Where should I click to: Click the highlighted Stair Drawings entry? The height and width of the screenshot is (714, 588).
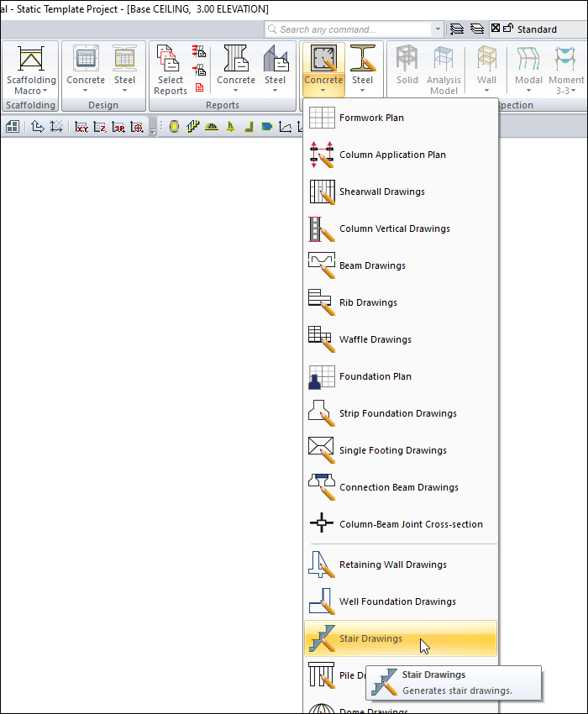click(x=401, y=638)
